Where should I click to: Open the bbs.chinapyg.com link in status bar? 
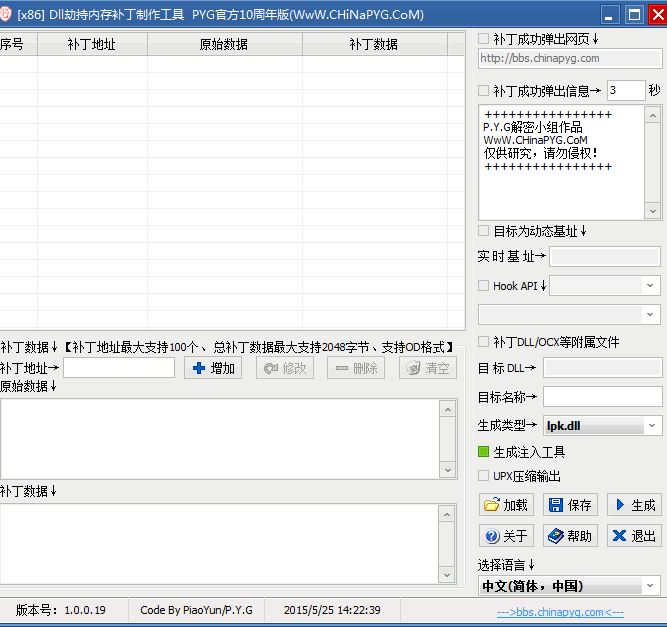click(x=560, y=612)
